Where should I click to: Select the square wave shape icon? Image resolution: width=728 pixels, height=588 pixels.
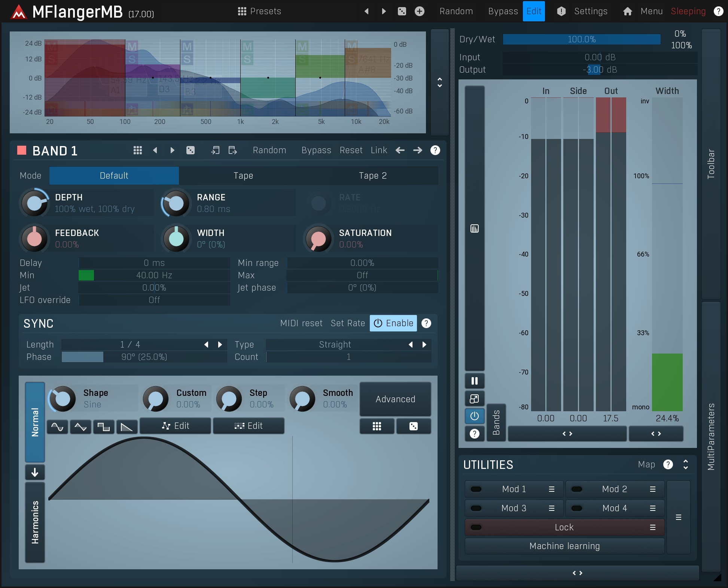104,426
